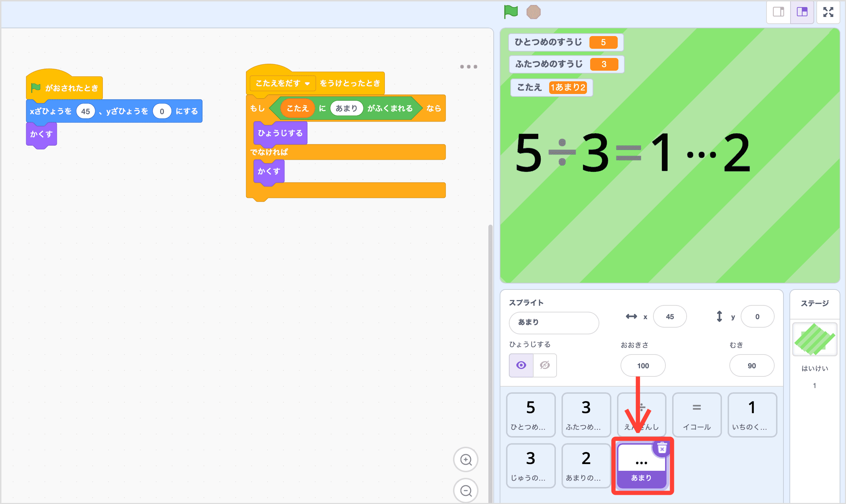Click the かくす block under the flag script
The image size is (846, 504).
click(x=41, y=134)
